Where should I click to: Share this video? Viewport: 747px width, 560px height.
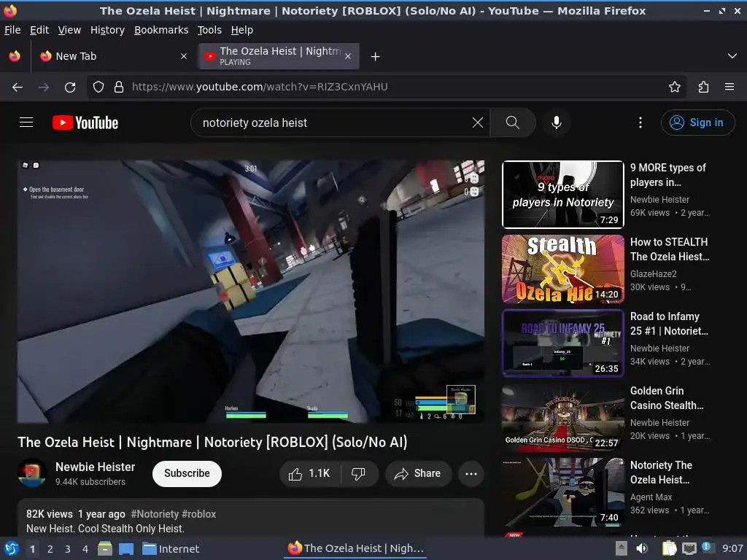[418, 473]
